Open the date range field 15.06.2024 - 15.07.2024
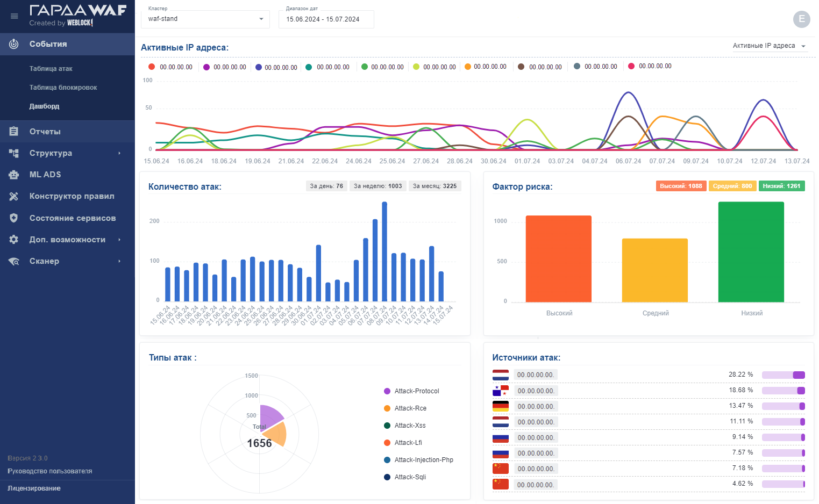819x504 pixels. pyautogui.click(x=326, y=19)
